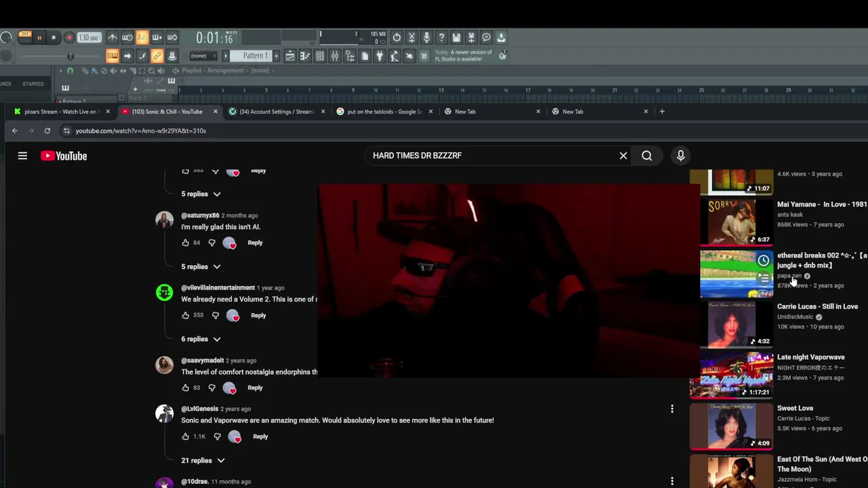The height and width of the screenshot is (488, 868).
Task: Click the undo history circular arrow
Action: 397,37
